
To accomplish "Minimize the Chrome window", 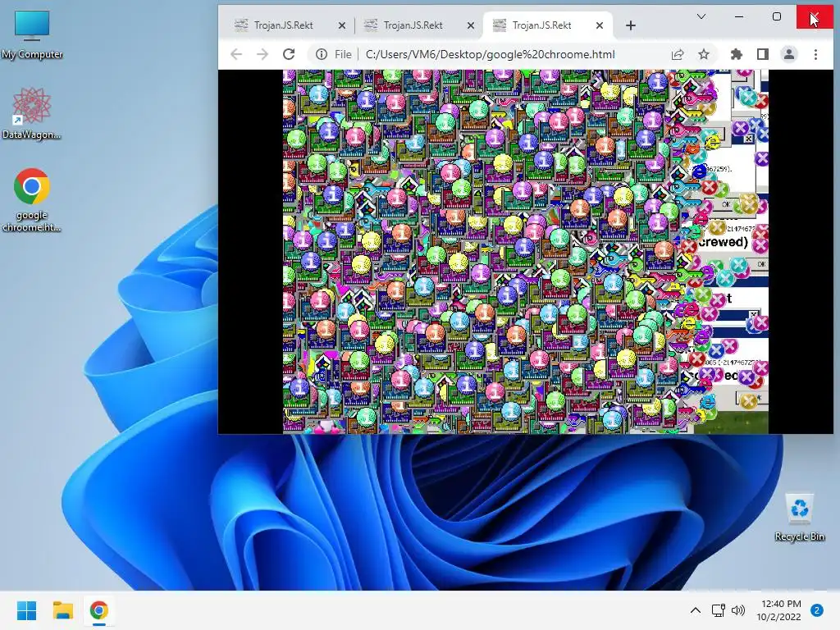I will tap(739, 16).
